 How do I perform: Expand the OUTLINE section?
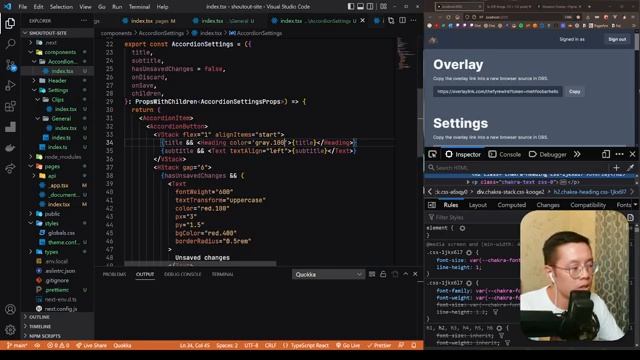click(x=39, y=317)
